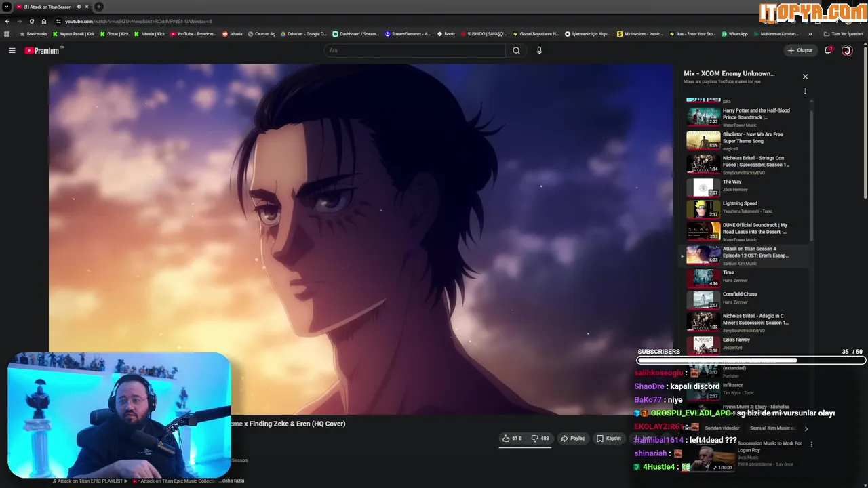
Task: Open the account avatar menu
Action: tap(847, 50)
